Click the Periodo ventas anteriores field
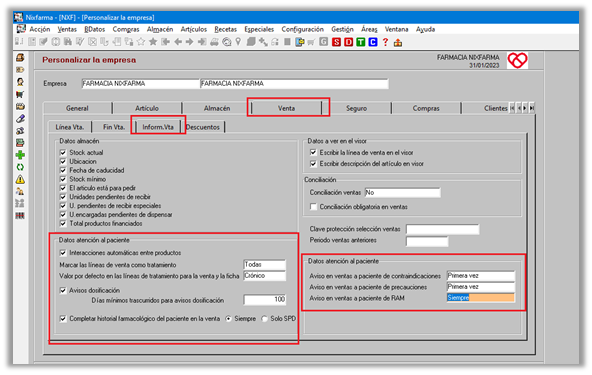Screen dimensions: 592x375 (x=427, y=241)
